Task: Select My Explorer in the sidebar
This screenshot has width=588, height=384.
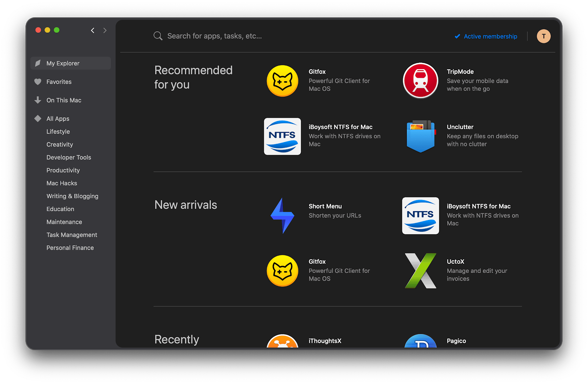Action: pyautogui.click(x=71, y=63)
